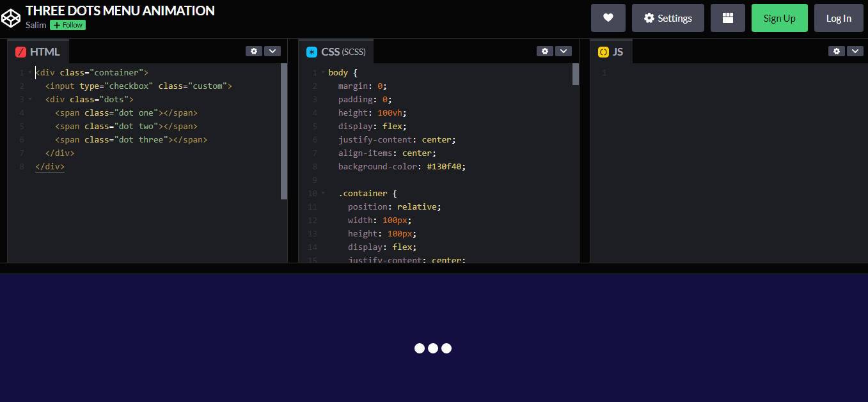Toggle the three dots menu animation
868x402 pixels.
tap(433, 348)
